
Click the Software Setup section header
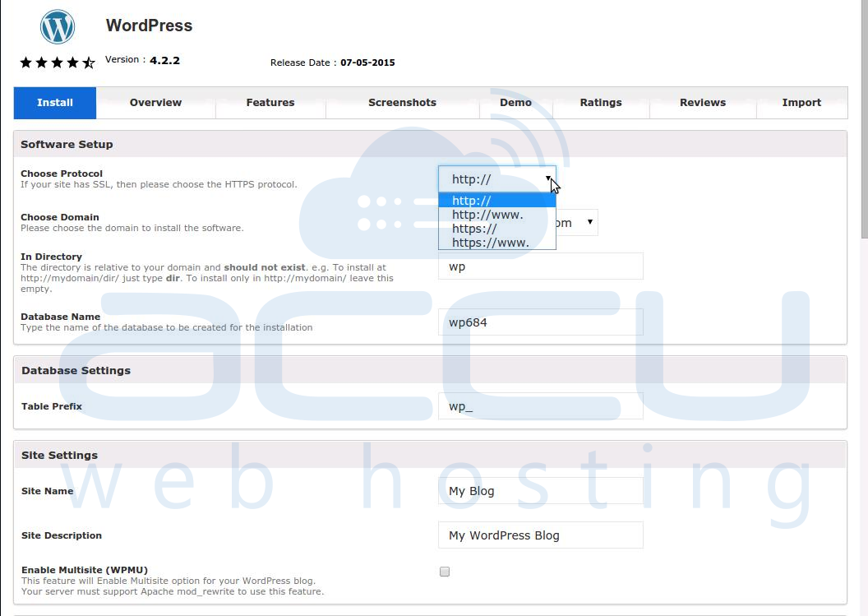[430, 144]
